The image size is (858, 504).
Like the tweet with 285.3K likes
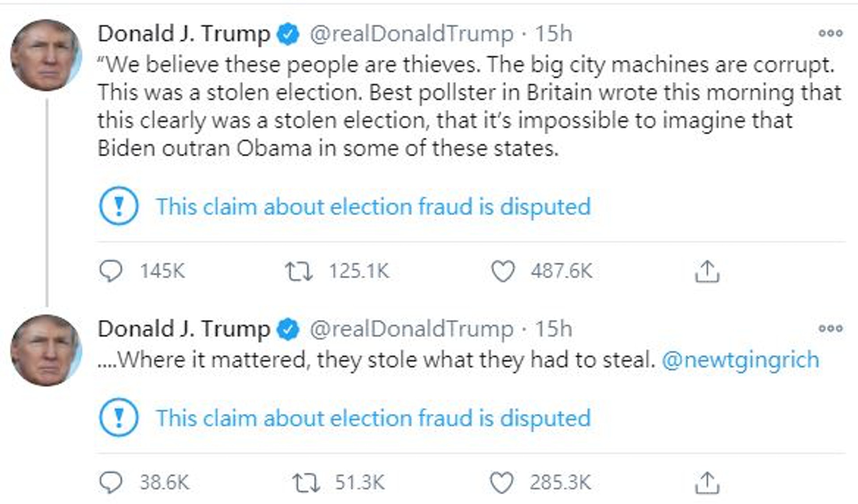point(501,483)
